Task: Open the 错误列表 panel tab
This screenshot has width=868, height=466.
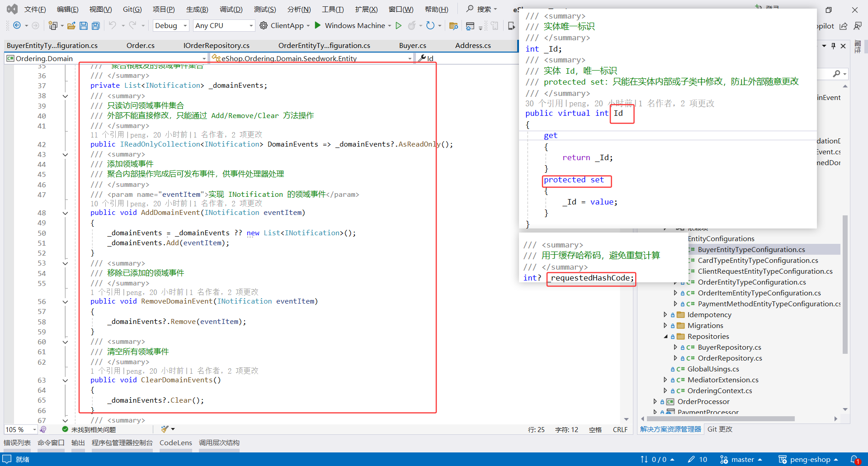Action: coord(17,442)
